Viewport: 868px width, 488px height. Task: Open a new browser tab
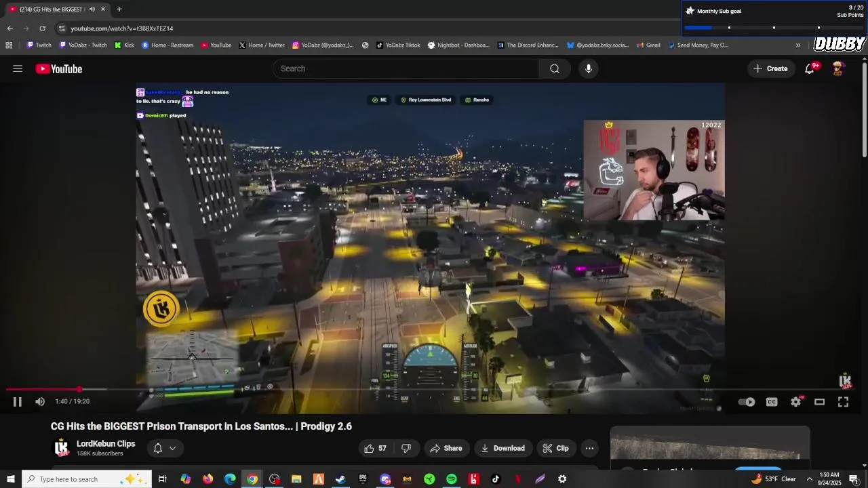tap(119, 9)
